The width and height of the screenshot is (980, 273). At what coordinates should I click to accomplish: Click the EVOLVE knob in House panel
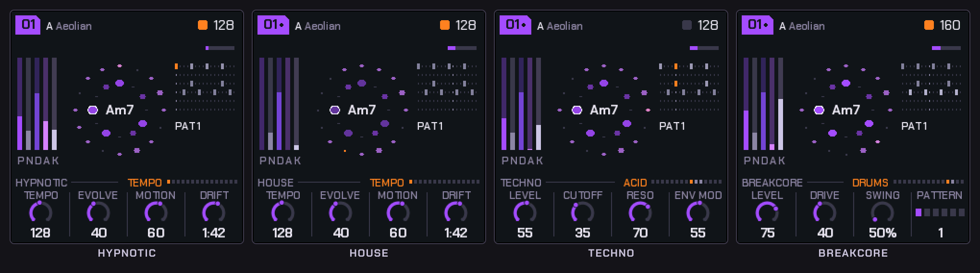341,212
